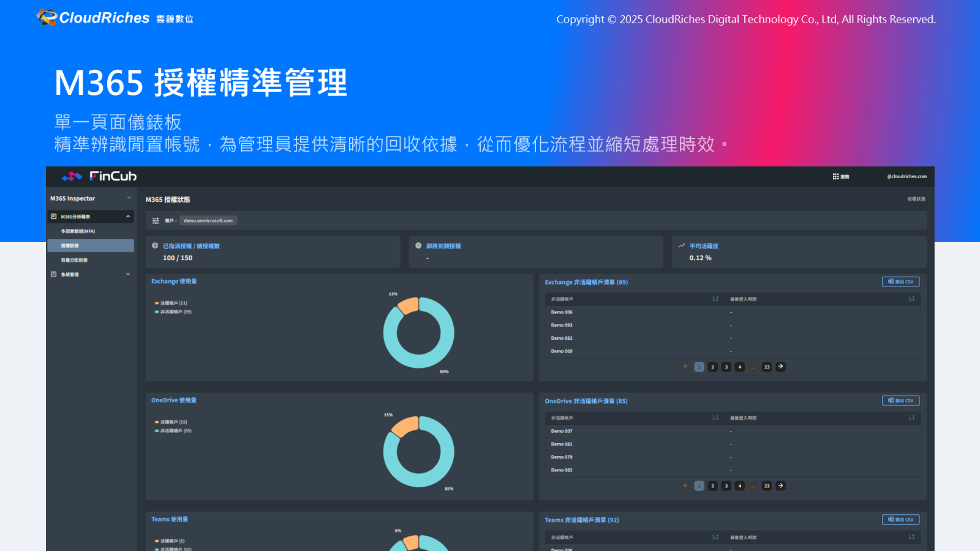Click the 100 / 150 assigned license value
The height and width of the screenshot is (551, 980).
click(178, 258)
